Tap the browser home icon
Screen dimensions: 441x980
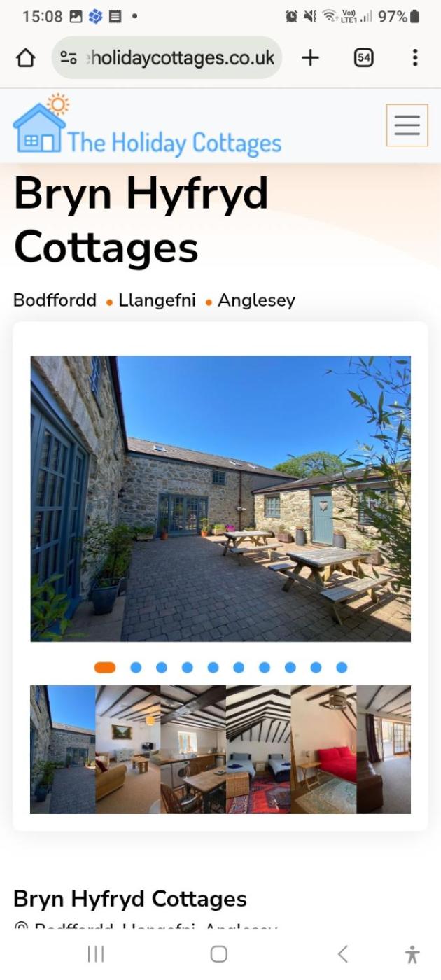tap(25, 58)
